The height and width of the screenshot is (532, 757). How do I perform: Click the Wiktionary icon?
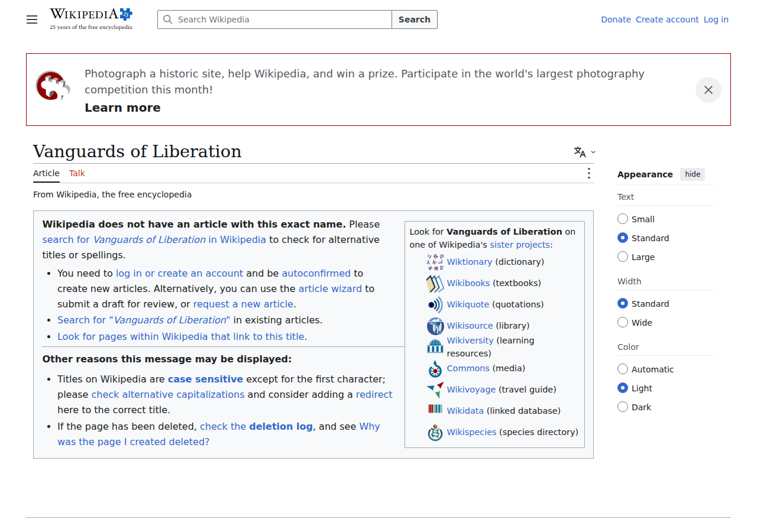coord(435,262)
